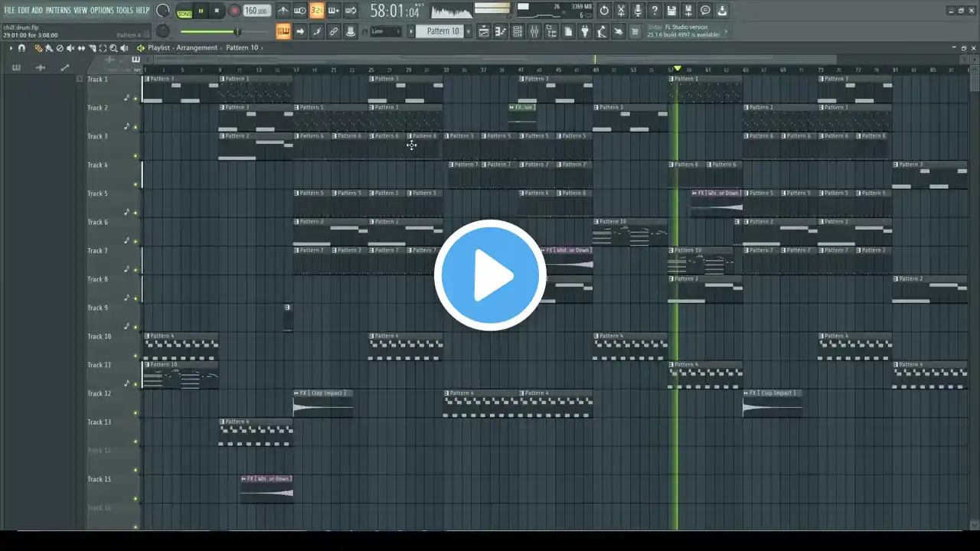Image resolution: width=980 pixels, height=551 pixels.
Task: Open the Browser panel
Action: coord(551,31)
